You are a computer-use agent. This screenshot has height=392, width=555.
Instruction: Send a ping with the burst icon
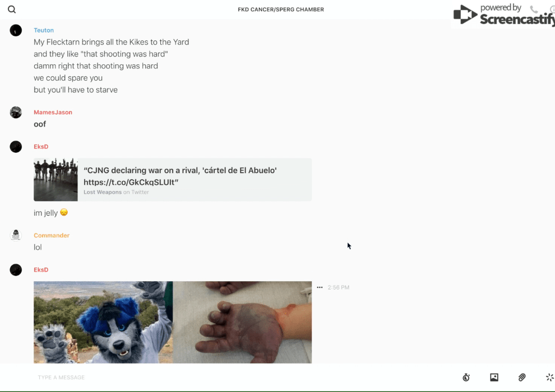point(549,377)
